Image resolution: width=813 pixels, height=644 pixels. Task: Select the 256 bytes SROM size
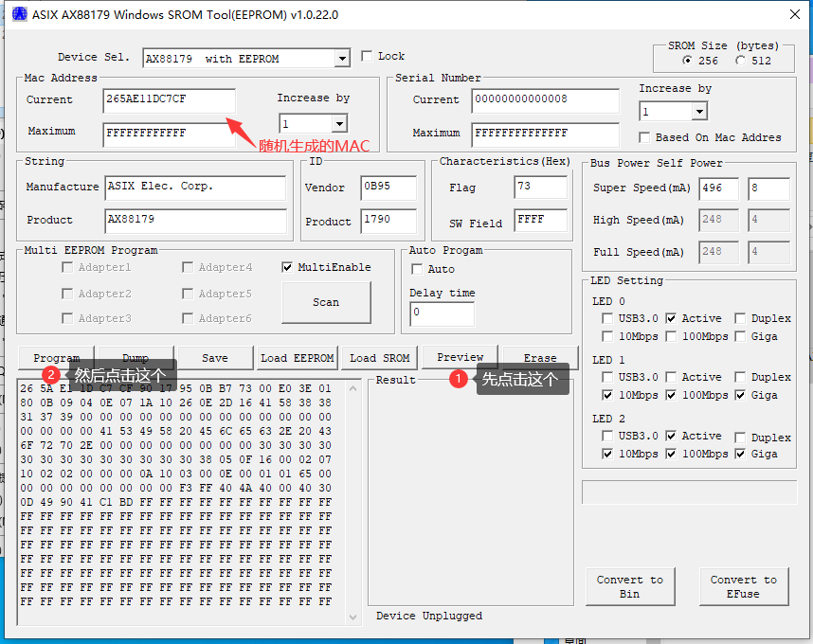pyautogui.click(x=688, y=61)
